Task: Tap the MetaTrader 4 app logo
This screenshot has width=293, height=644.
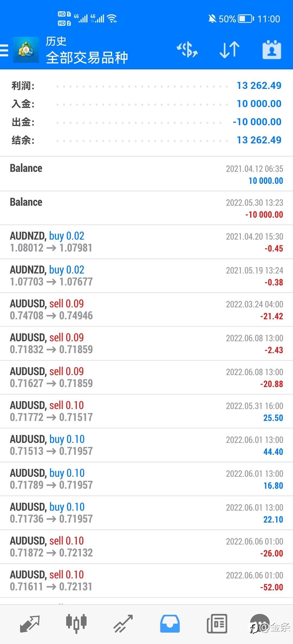Action: click(x=26, y=50)
